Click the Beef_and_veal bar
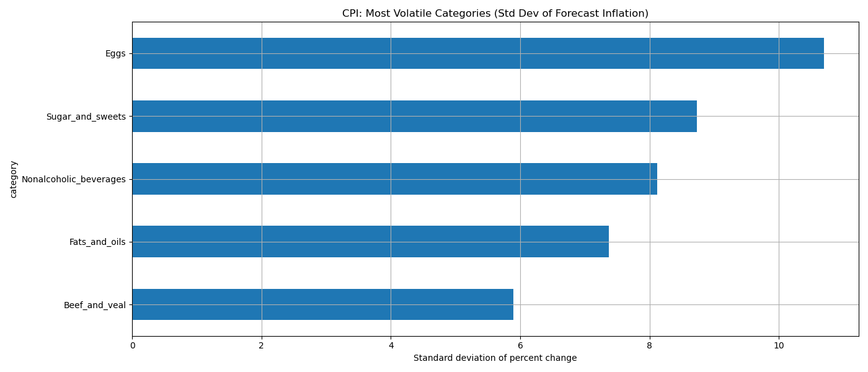 pos(322,304)
